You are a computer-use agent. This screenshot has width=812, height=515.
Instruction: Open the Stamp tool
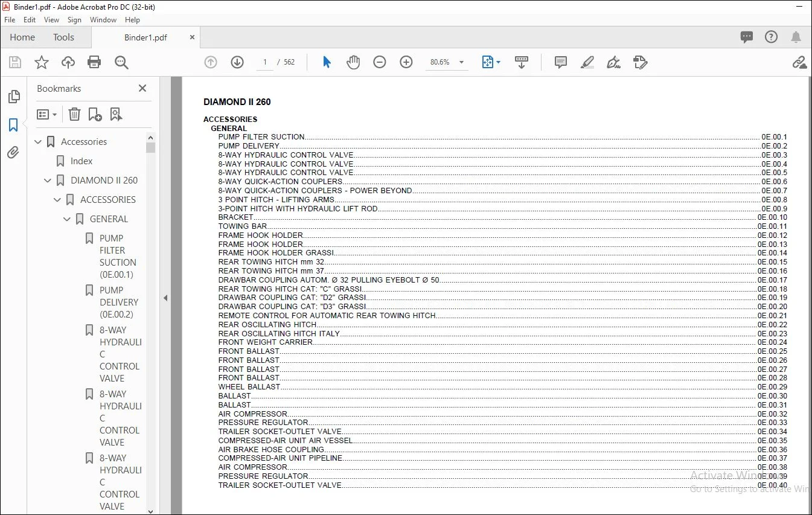click(641, 62)
